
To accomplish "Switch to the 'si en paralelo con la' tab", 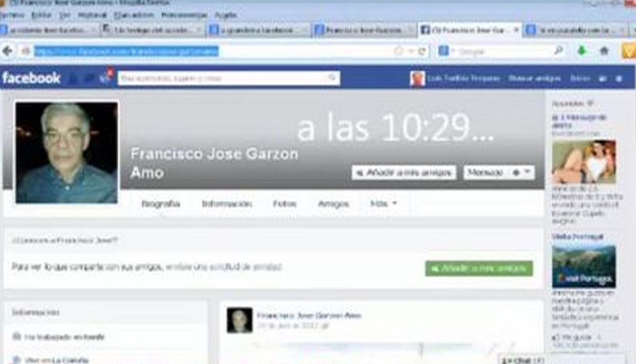I will (x=576, y=30).
